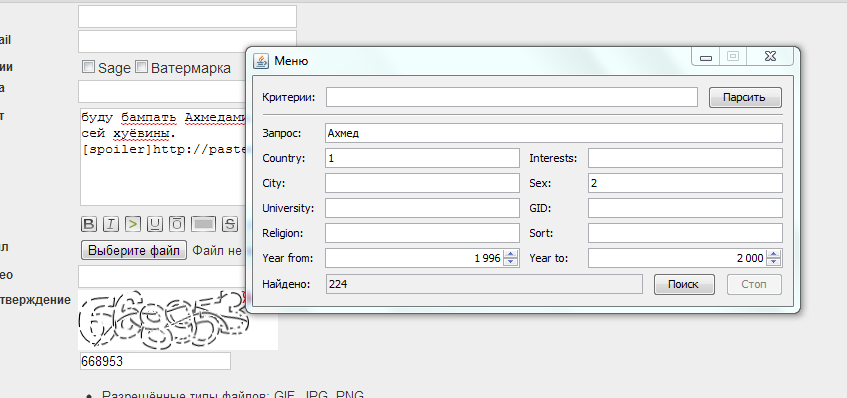847x398 pixels.
Task: Focus the e-mail field on web form
Action: coord(187,42)
